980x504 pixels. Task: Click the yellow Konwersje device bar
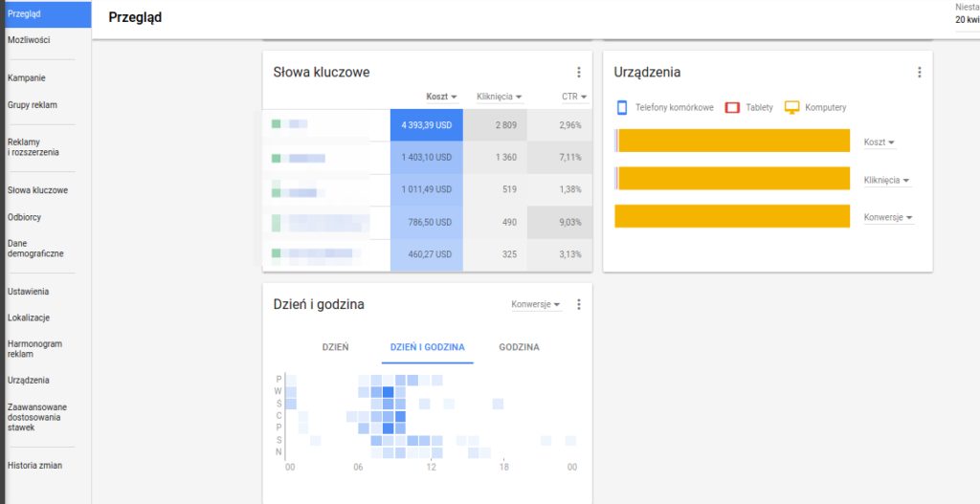732,216
